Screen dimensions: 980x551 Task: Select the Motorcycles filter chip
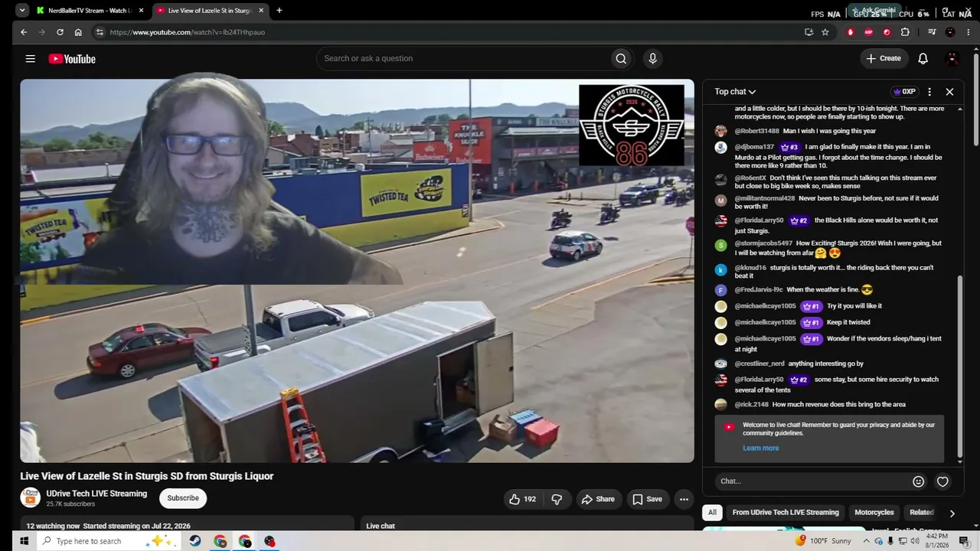click(874, 513)
